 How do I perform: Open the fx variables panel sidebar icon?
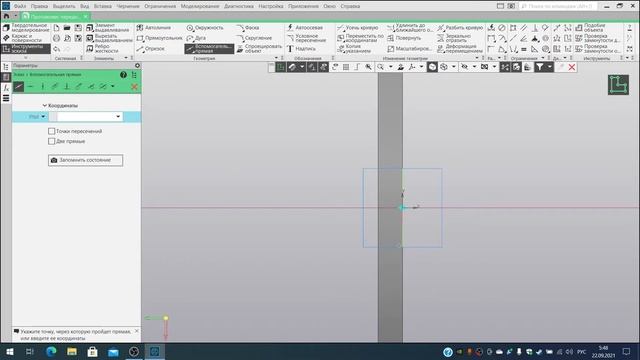click(6, 88)
